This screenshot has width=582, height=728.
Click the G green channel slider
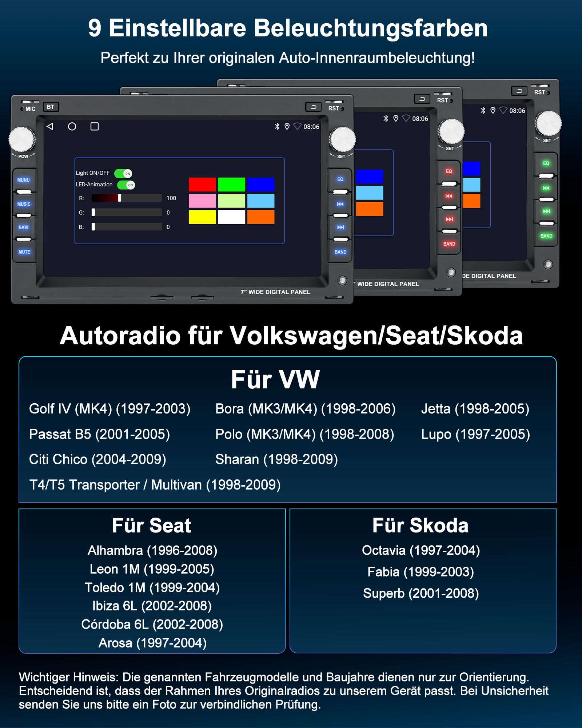pyautogui.click(x=127, y=212)
